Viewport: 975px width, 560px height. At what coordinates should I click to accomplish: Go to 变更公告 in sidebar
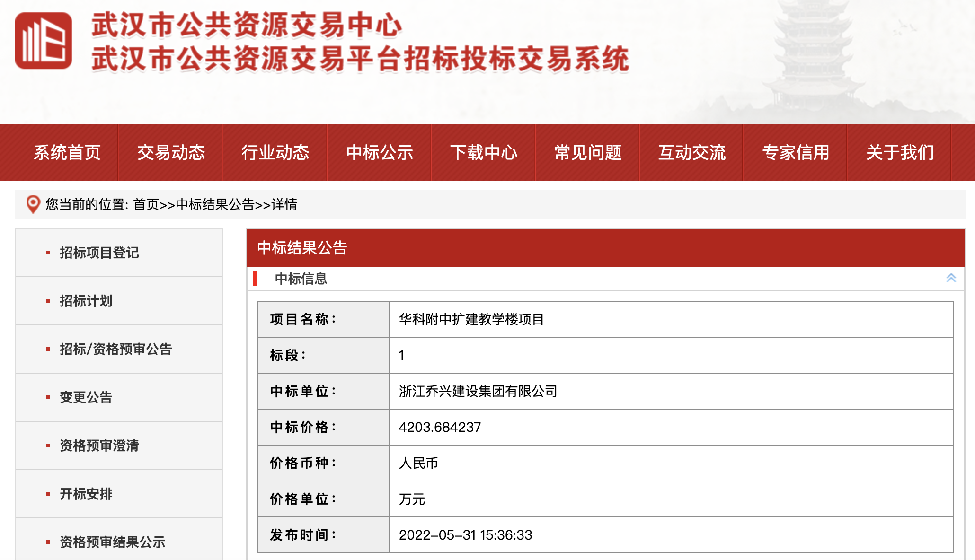[x=86, y=397]
